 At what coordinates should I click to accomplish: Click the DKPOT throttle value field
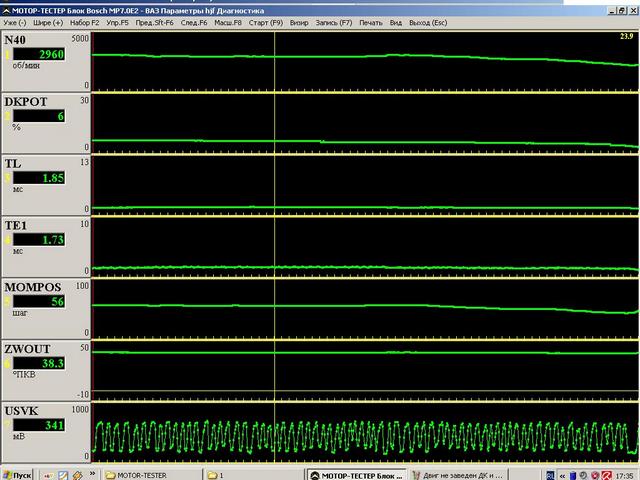[x=39, y=116]
